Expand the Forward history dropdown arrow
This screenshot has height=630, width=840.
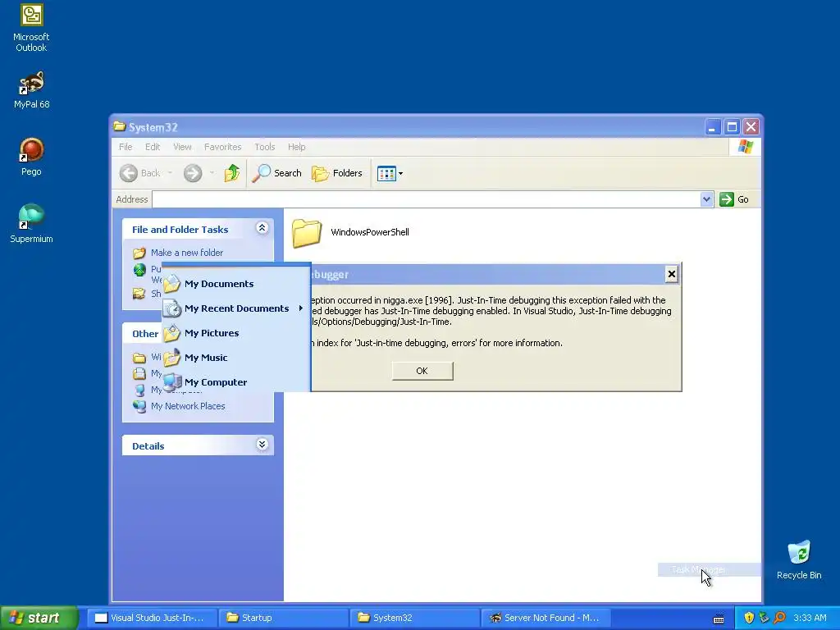click(212, 172)
